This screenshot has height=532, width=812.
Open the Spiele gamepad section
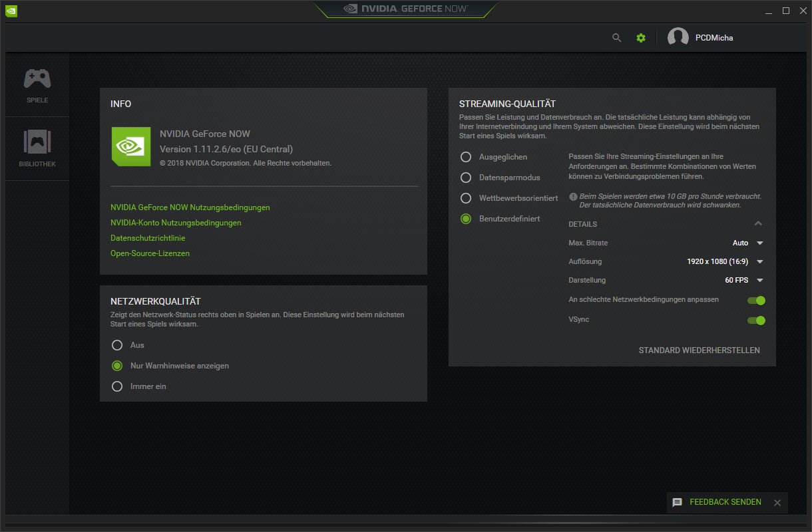point(37,86)
